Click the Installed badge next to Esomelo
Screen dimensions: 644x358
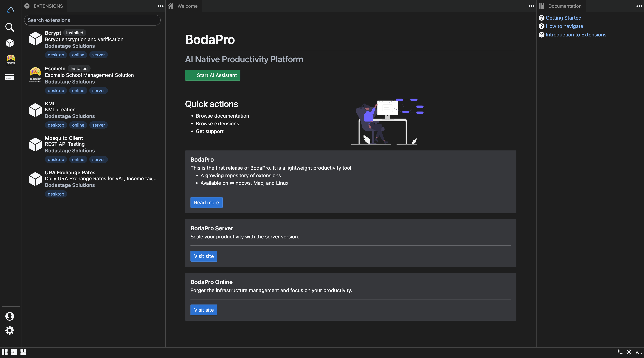79,68
